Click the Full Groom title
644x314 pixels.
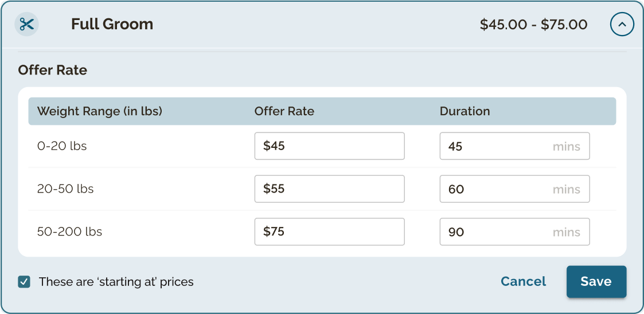112,24
